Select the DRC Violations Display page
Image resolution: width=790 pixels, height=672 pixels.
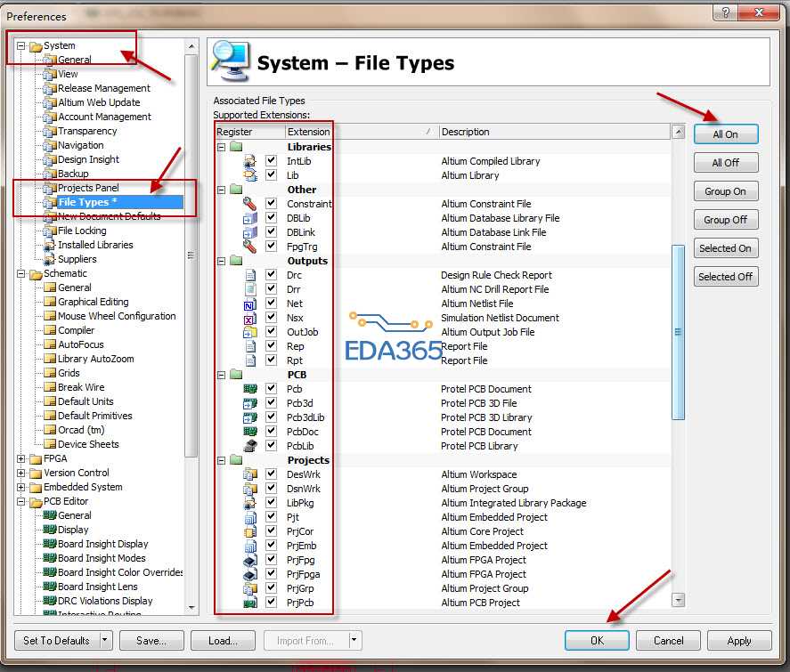point(105,601)
